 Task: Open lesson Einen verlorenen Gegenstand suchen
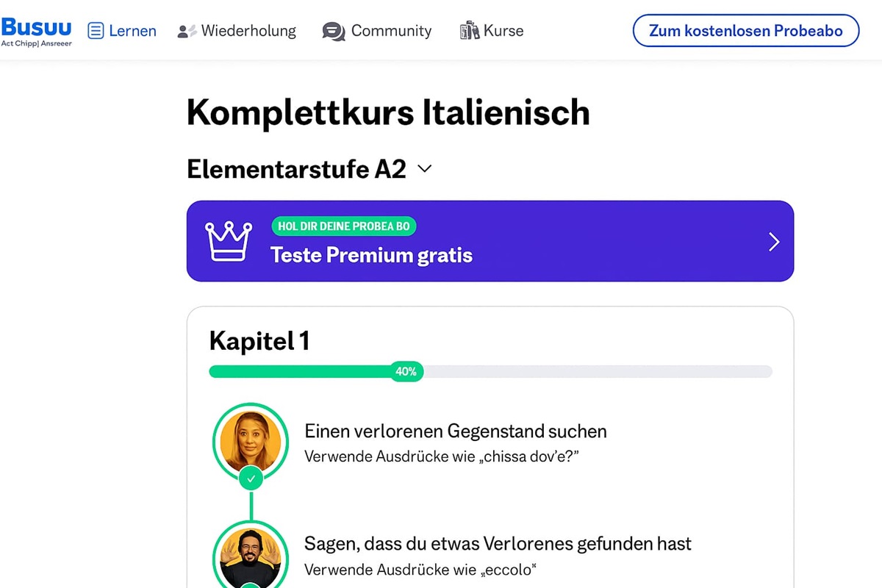456,431
